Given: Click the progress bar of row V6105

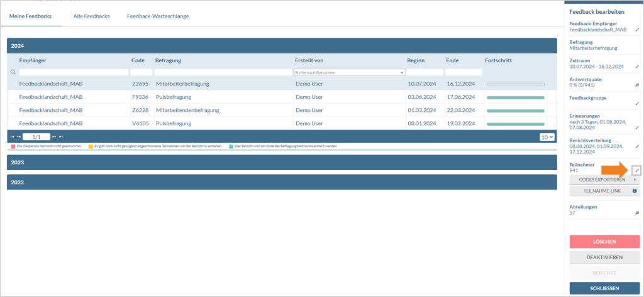Looking at the screenshot, I should tap(516, 124).
